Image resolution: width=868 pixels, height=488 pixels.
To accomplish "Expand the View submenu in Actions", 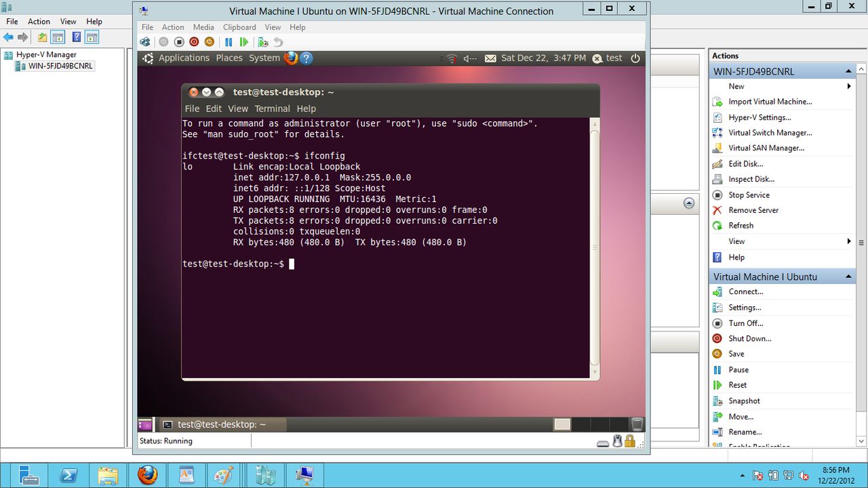I will pos(849,241).
